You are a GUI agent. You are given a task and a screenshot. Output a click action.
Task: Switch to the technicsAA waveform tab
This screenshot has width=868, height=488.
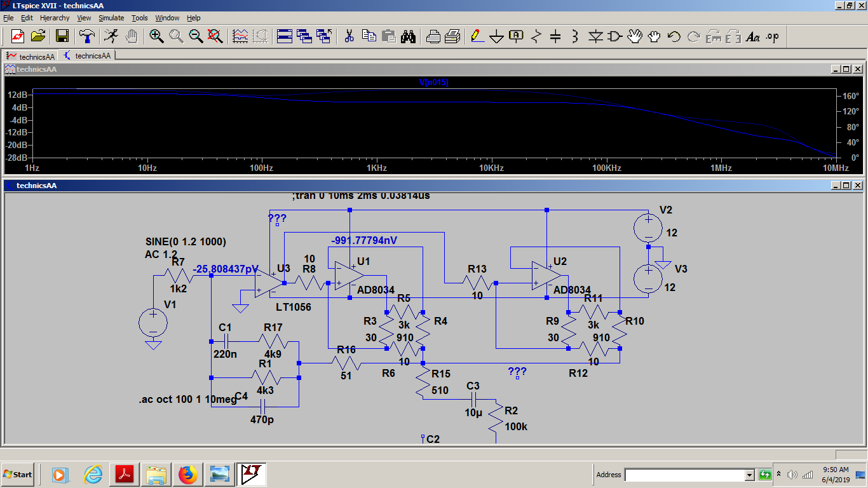(x=31, y=56)
